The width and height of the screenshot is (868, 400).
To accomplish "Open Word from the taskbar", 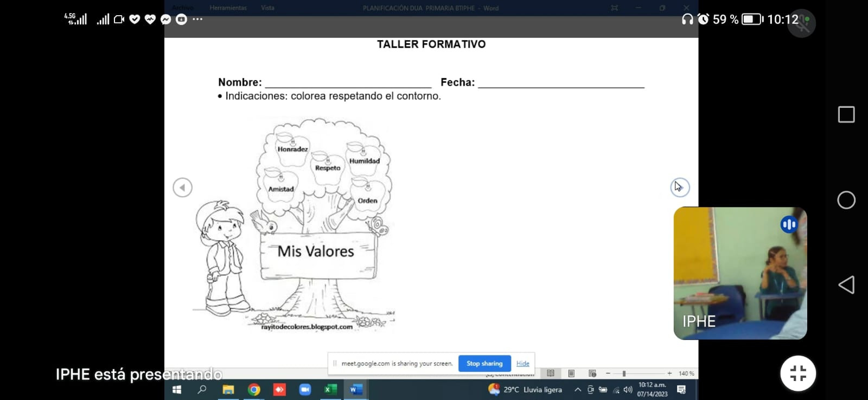I will pos(356,390).
